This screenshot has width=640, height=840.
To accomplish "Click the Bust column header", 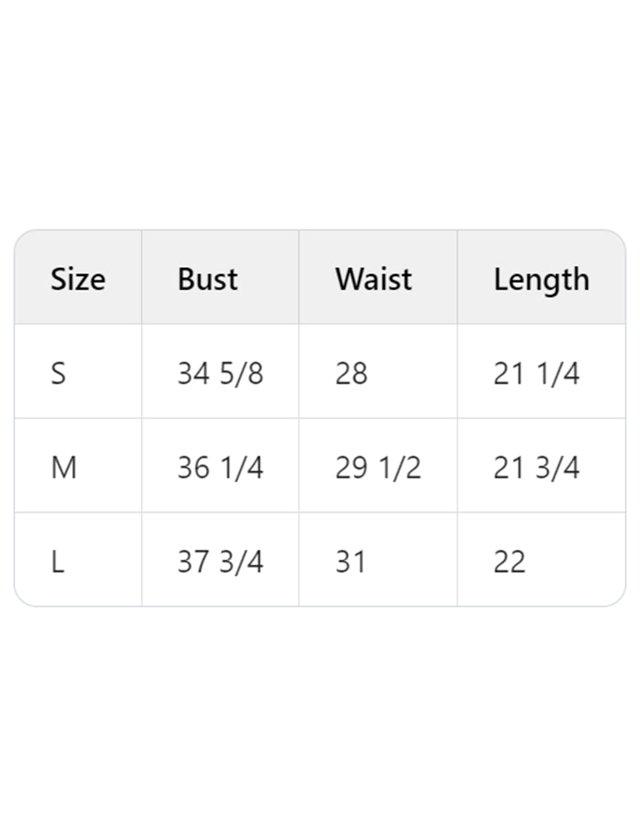I will tap(208, 279).
